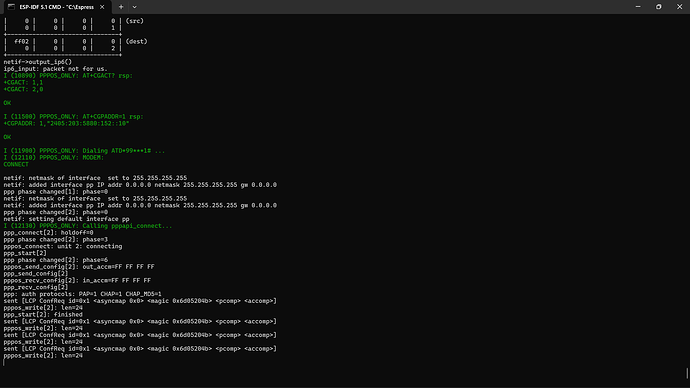Open a new terminal tab

121,7
